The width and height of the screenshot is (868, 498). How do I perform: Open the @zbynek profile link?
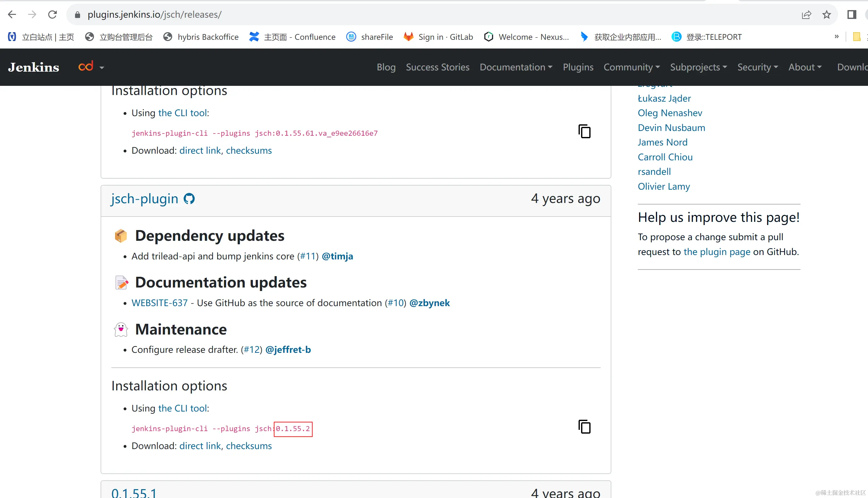pyautogui.click(x=429, y=303)
